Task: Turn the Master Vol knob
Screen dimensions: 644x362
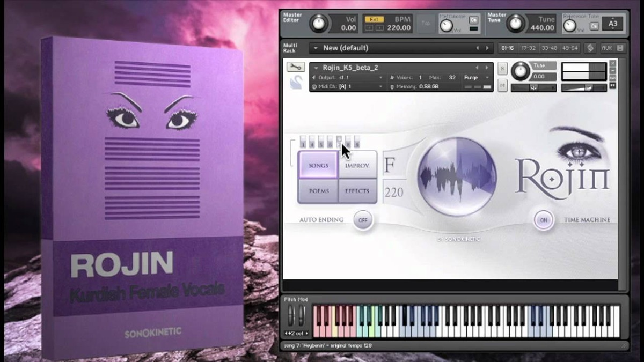Action: pyautogui.click(x=319, y=23)
